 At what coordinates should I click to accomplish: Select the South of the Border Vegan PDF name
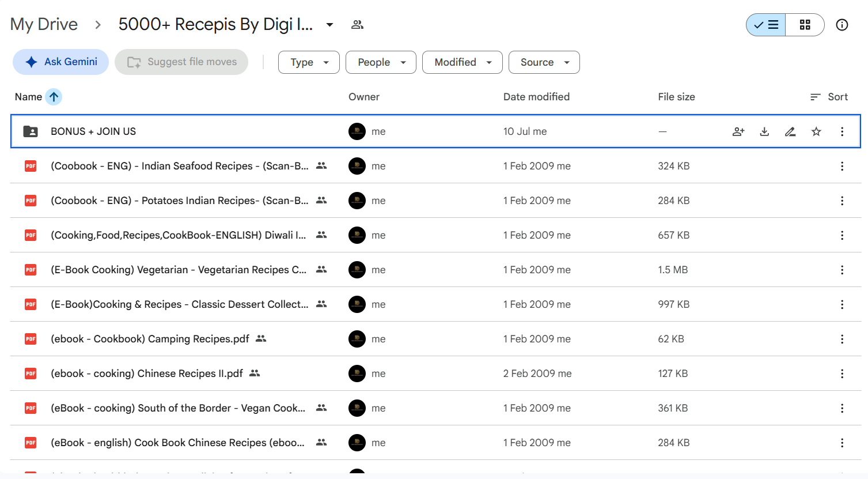click(x=178, y=408)
